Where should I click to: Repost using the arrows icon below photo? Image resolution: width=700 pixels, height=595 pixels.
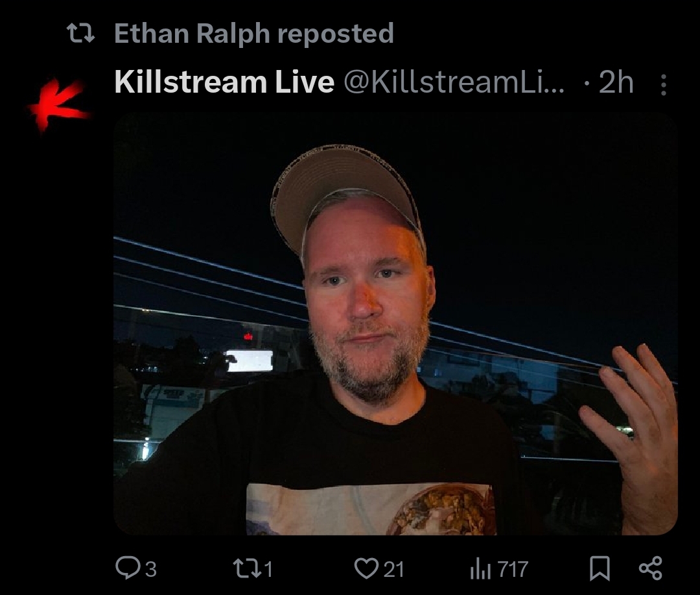(247, 569)
